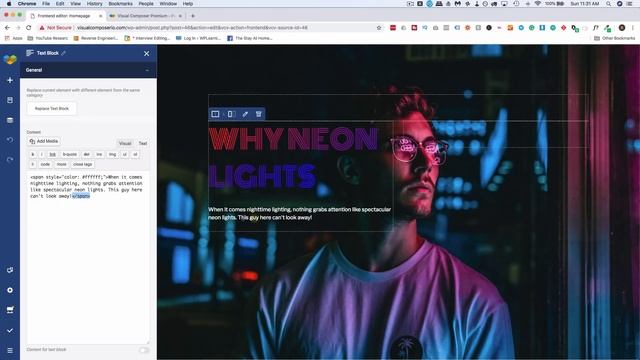640x360 pixels.
Task: Click the b bold quicktag button
Action: coord(33,154)
